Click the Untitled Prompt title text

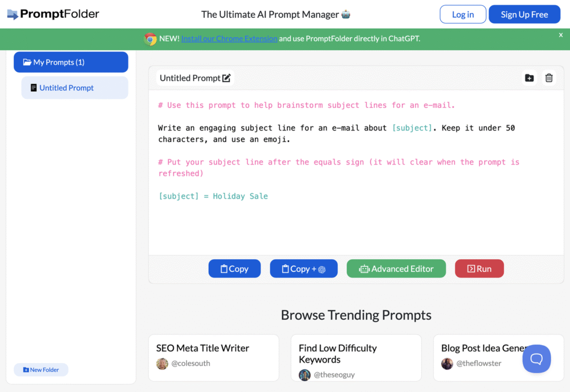click(x=190, y=78)
